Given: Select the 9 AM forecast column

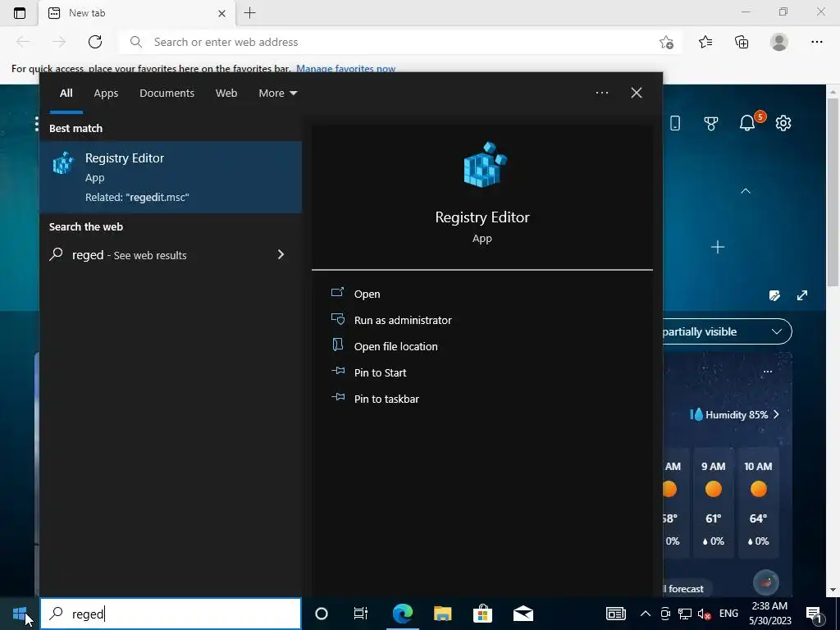Looking at the screenshot, I should [714, 503].
